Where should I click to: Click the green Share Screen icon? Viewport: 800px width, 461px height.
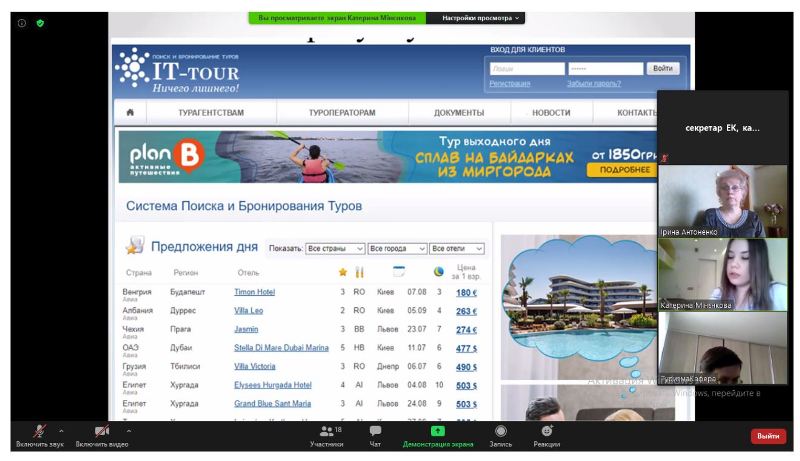[x=438, y=431]
